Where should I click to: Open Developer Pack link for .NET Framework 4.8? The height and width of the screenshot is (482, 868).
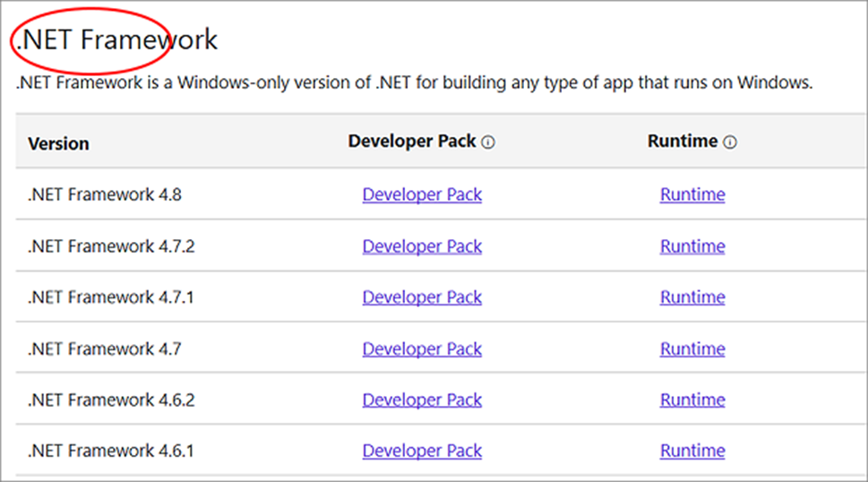point(422,194)
